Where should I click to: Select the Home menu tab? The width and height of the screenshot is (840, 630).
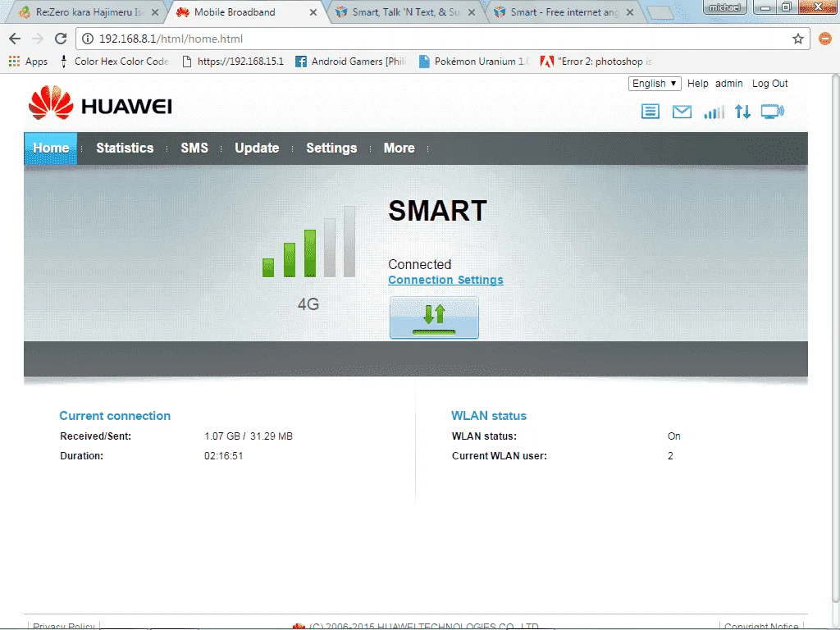51,148
